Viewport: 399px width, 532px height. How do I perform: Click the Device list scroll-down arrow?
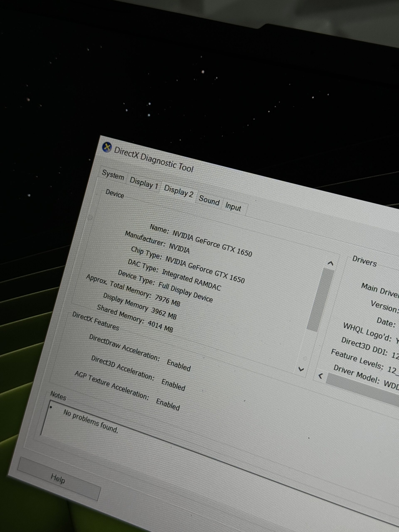pyautogui.click(x=301, y=369)
